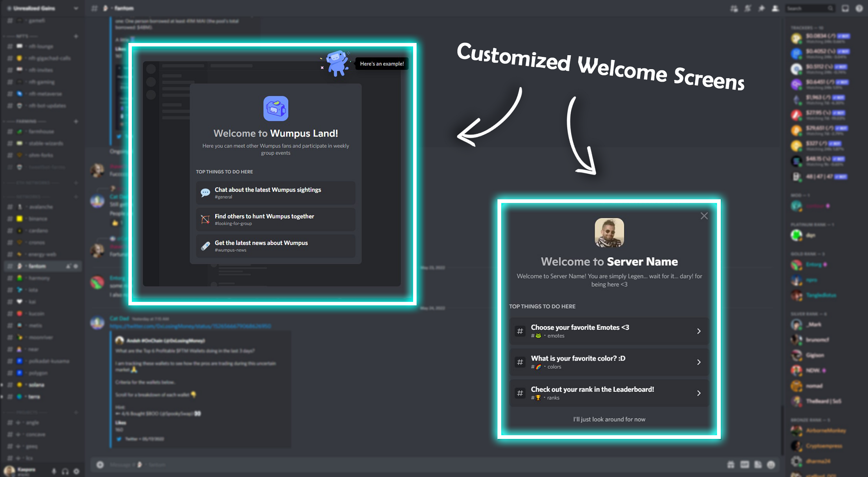Open the Threads icon in top bar
The image size is (868, 477).
pos(734,8)
